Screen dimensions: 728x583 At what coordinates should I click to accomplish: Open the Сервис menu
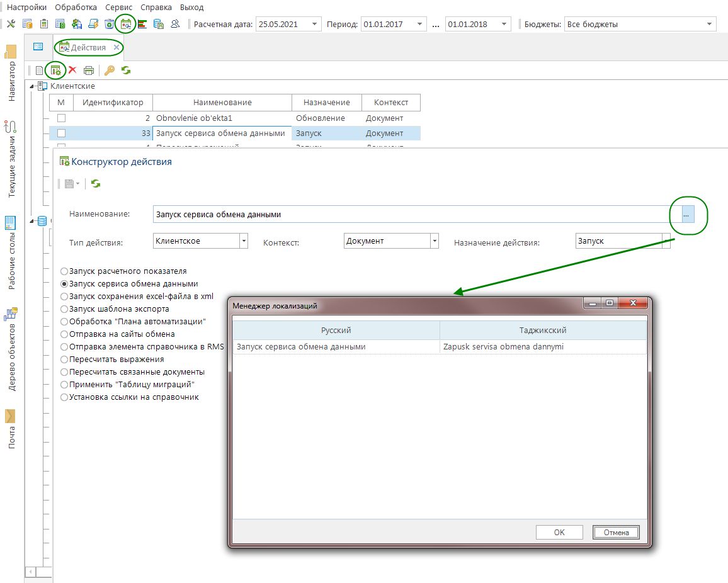(x=118, y=8)
